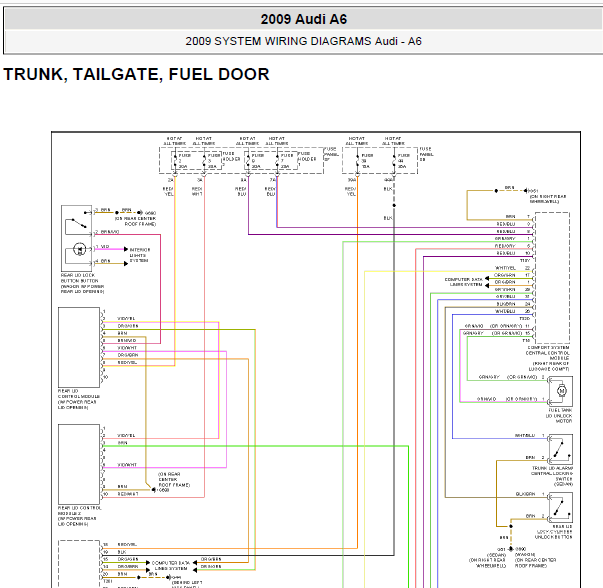Image resolution: width=603 pixels, height=588 pixels.
Task: Click the "FUSE HOLDER 2" label
Action: click(x=232, y=159)
